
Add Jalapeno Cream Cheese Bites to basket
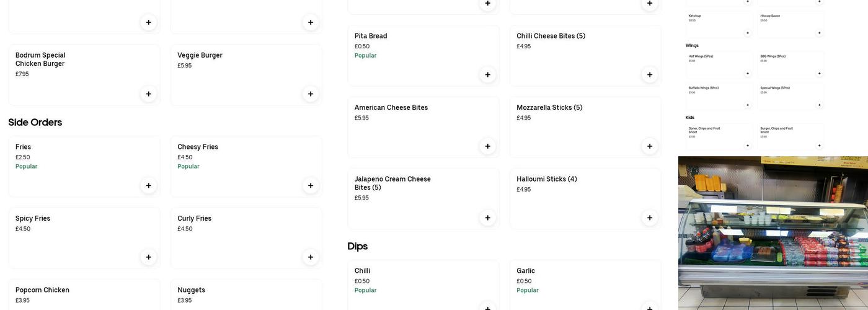pos(487,218)
